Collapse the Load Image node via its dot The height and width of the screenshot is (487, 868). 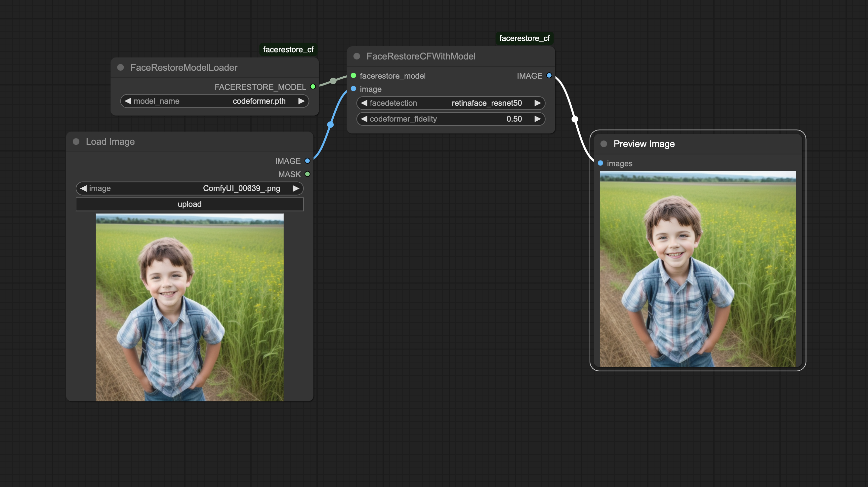pos(76,142)
